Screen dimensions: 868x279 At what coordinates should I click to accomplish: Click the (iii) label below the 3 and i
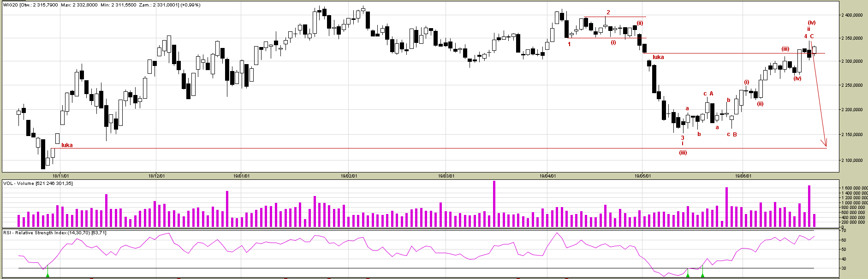(683, 153)
